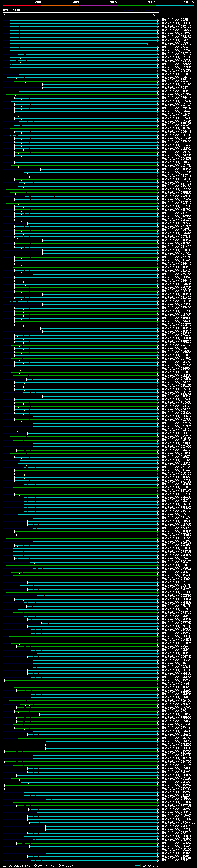The height and width of the screenshot is (868, 197).
Task: Select the UniRef100_Q9M600 label
Action: [176, 413]
